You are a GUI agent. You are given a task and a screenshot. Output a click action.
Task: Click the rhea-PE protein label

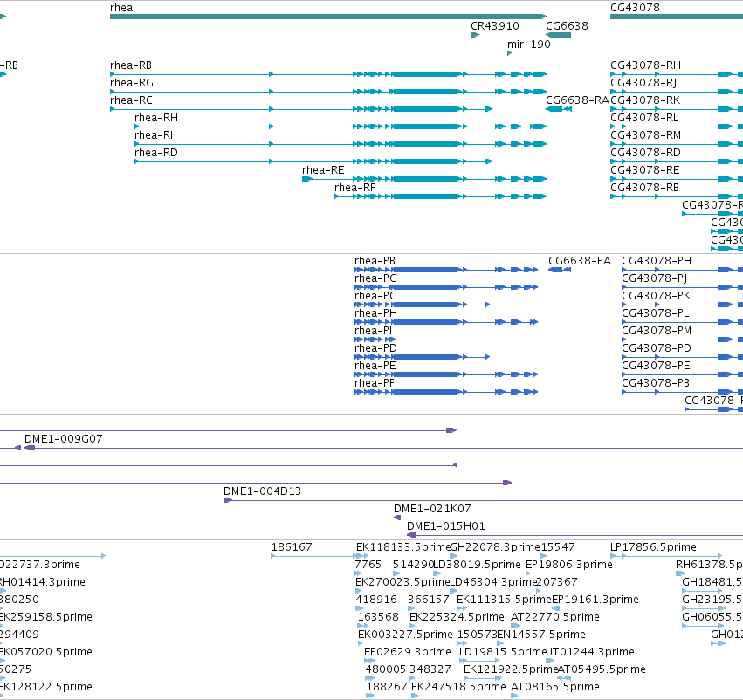pos(375,366)
